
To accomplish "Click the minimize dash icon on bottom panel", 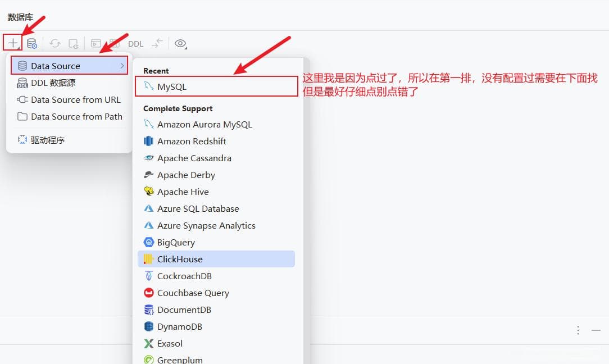I will click(x=596, y=330).
